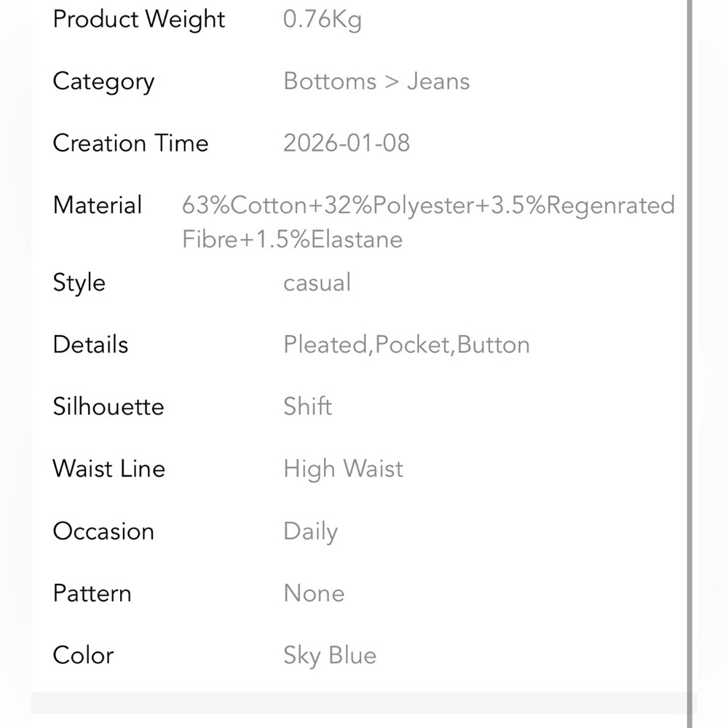Select the 2026-01-08 creation date

coord(347,143)
